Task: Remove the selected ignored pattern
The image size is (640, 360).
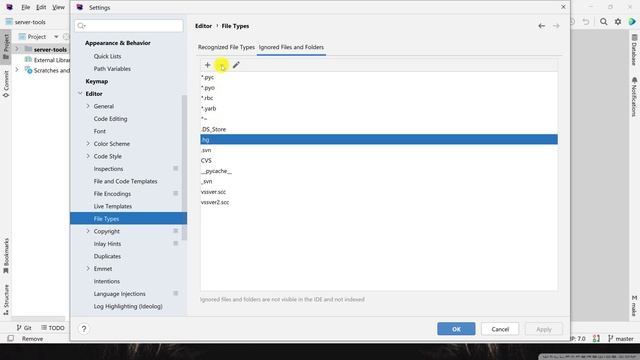Action: click(222, 65)
